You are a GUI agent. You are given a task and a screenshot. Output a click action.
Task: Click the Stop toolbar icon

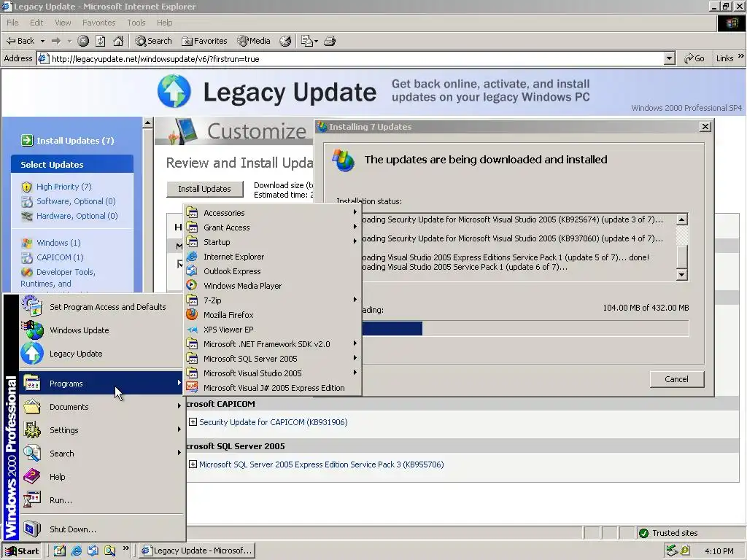(x=83, y=41)
